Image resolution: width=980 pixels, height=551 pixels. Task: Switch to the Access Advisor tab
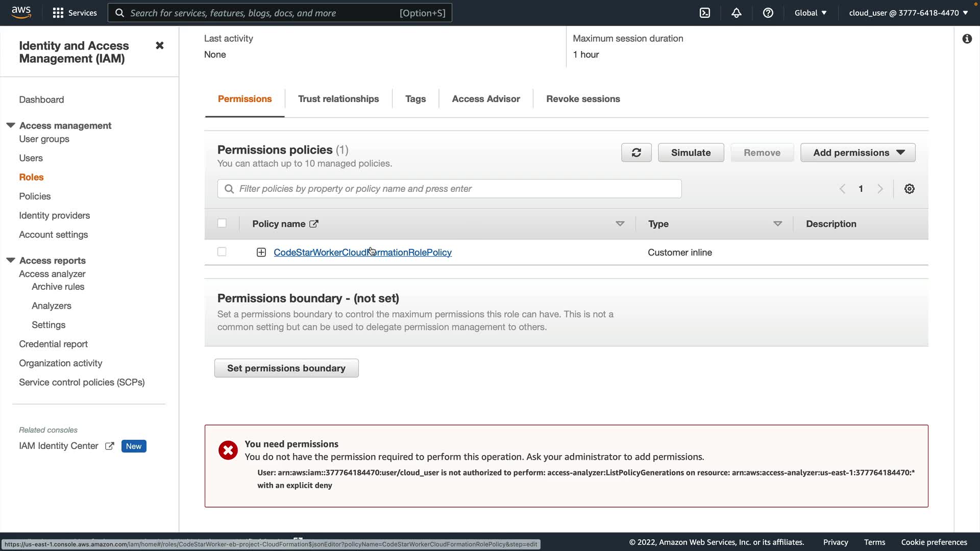tap(485, 99)
